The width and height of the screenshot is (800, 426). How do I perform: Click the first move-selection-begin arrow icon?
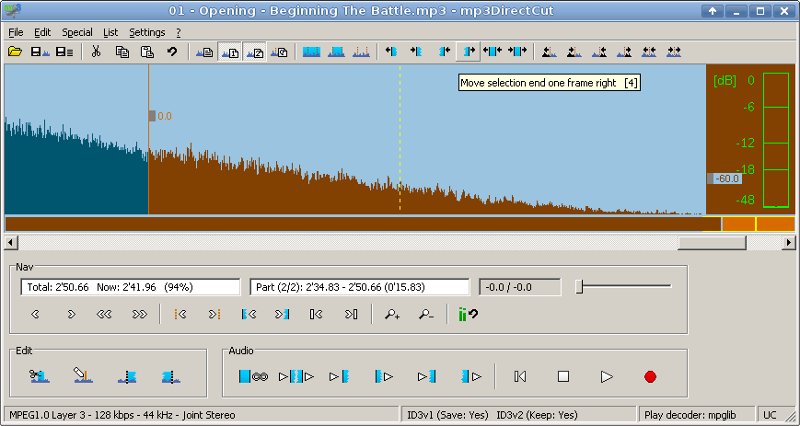[391, 52]
